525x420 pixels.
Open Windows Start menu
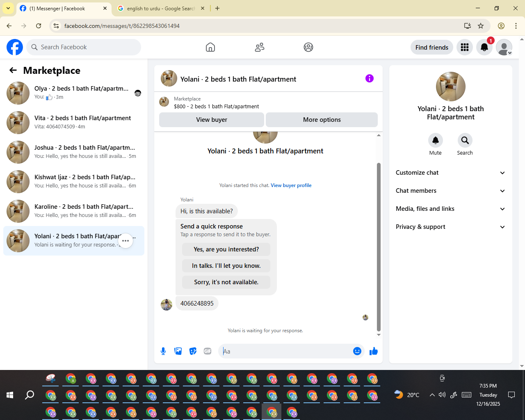tap(10, 395)
